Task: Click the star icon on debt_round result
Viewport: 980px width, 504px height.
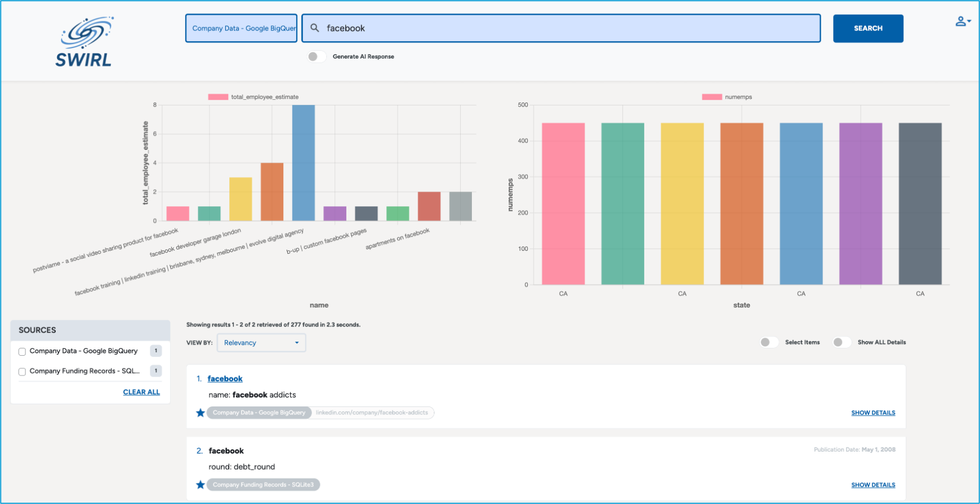Action: [x=200, y=485]
